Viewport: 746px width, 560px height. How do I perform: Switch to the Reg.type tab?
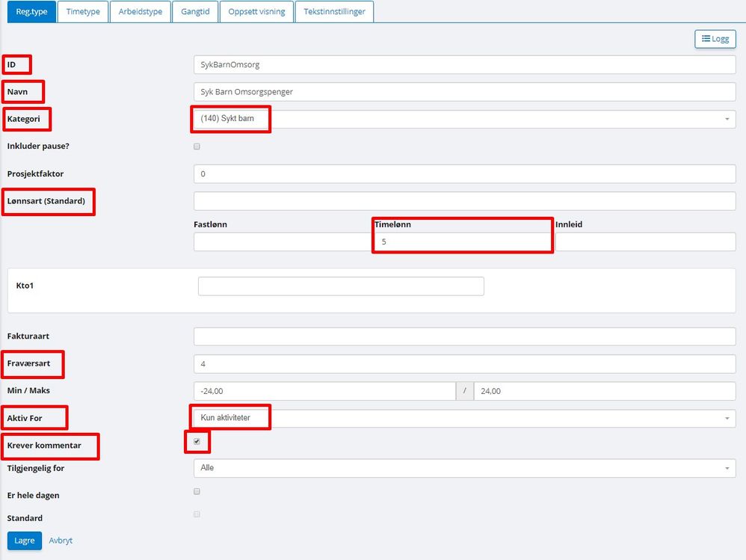(x=32, y=11)
